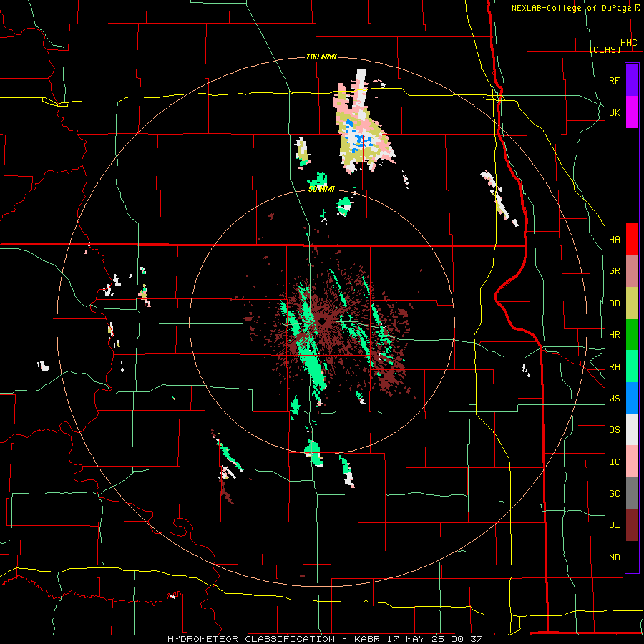Image resolution: width=644 pixels, height=644 pixels.
Task: Click the magenta UK legend color swatch
Action: tap(632, 112)
